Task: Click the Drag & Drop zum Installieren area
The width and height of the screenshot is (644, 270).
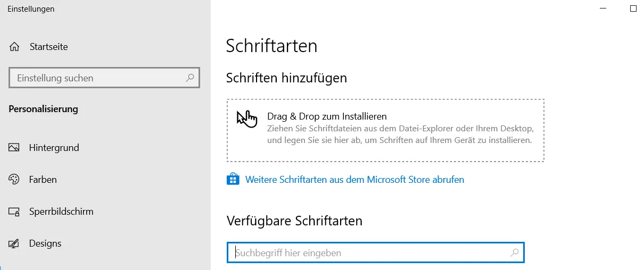Action: point(385,130)
